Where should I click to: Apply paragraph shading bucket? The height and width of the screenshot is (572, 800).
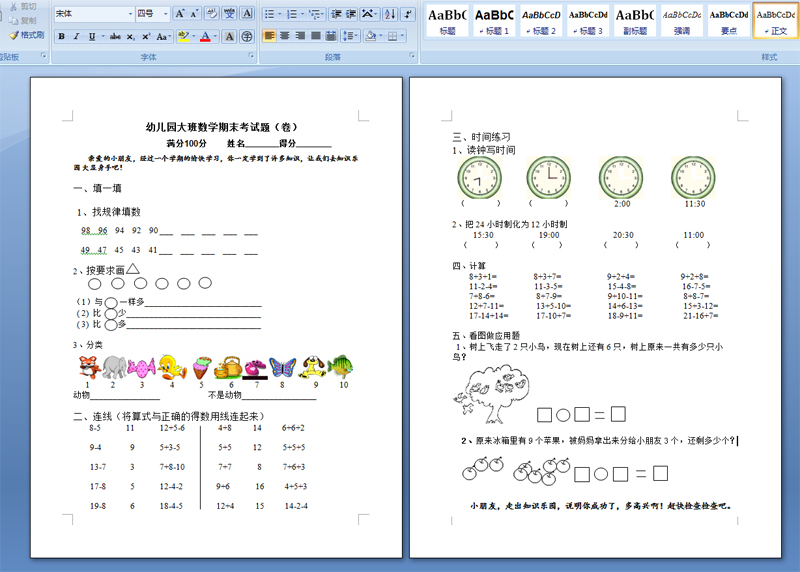tap(371, 36)
